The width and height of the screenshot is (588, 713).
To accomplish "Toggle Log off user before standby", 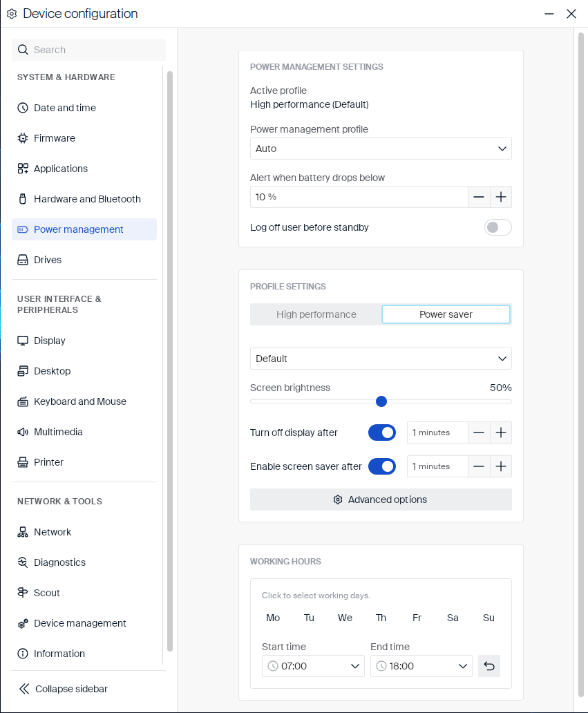I will (x=498, y=227).
